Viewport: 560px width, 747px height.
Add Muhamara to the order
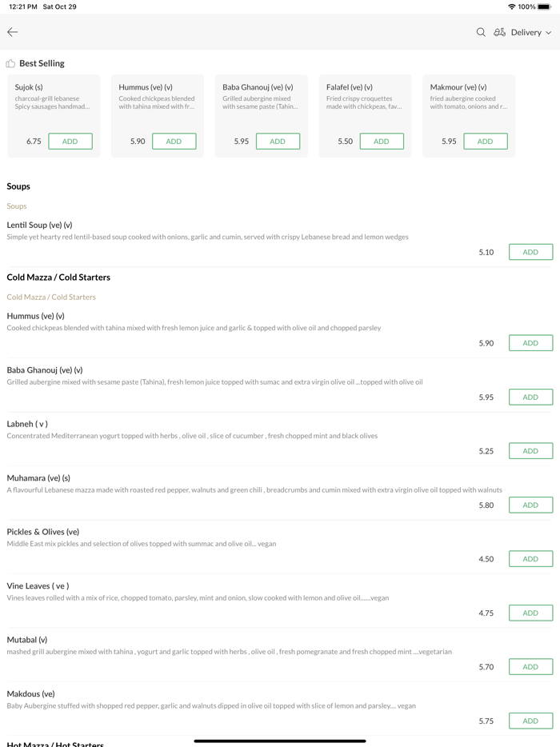530,505
